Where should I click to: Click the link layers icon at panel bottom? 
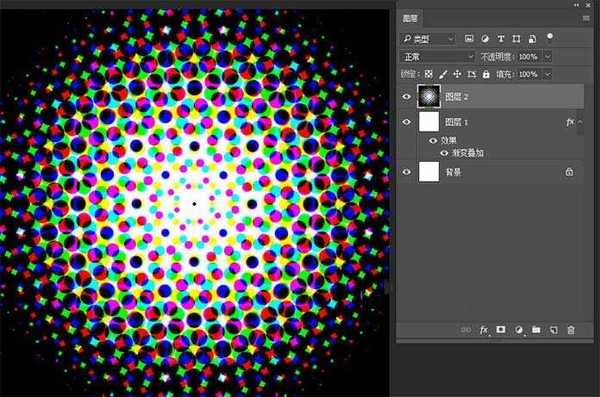(x=466, y=330)
